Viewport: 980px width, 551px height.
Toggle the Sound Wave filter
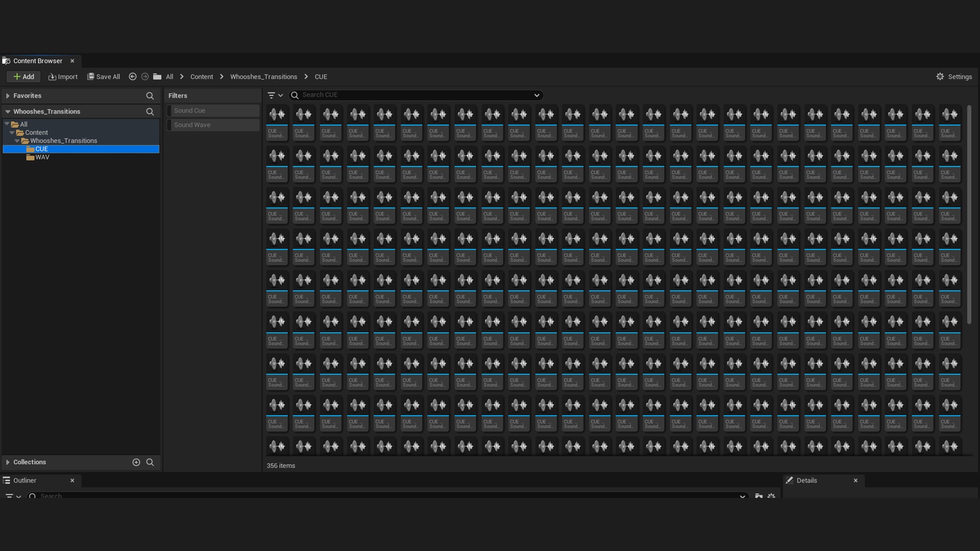pos(213,125)
